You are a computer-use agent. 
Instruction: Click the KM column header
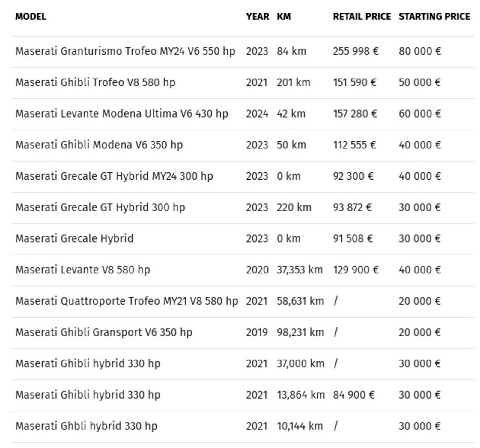[284, 16]
